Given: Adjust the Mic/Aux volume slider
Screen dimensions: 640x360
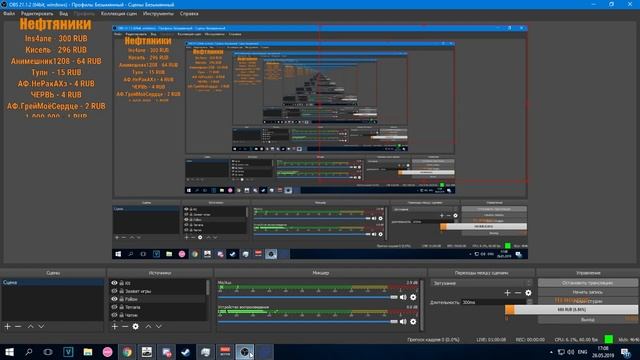Looking at the screenshot, I should coord(308,297).
